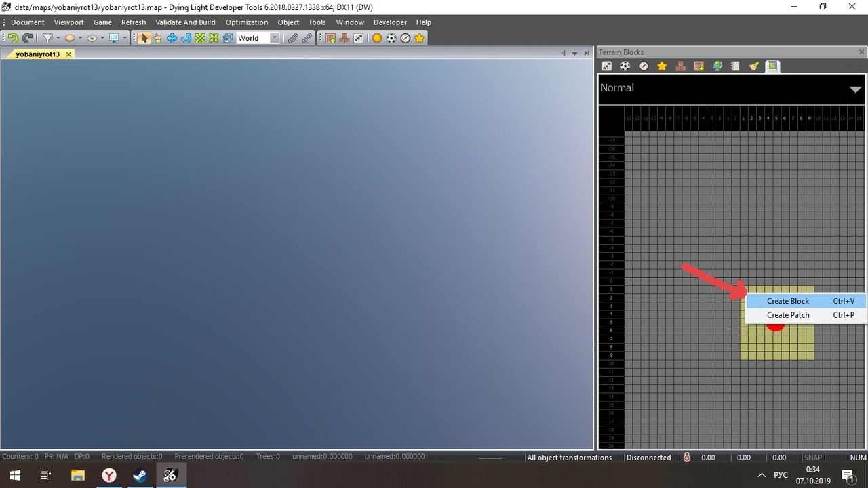Click the notepad tab in Terrain Blocks panel
Viewport: 868px width, 488px height.
735,66
